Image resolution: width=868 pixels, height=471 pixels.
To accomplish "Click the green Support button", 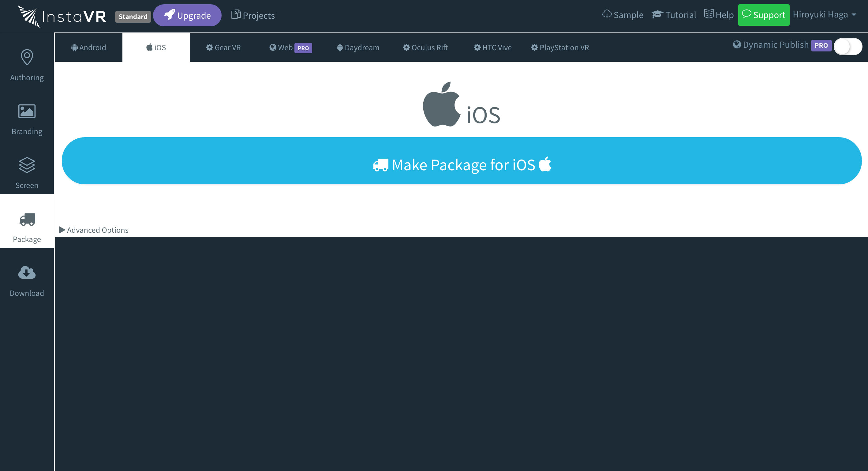I will coord(764,15).
